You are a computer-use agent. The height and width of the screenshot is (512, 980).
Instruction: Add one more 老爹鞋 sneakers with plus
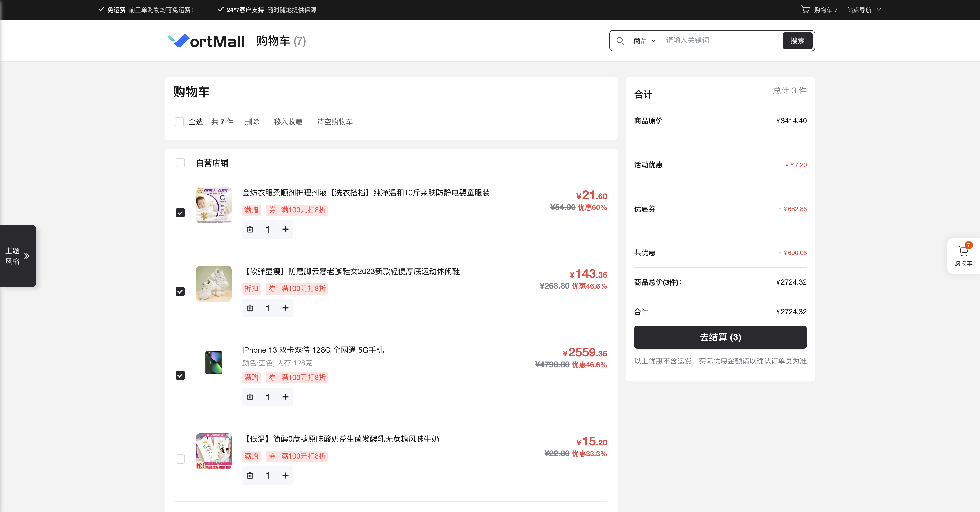(x=285, y=308)
